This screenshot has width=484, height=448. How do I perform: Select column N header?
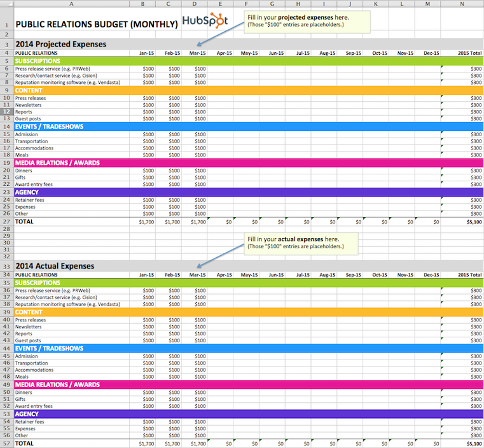(x=462, y=4)
